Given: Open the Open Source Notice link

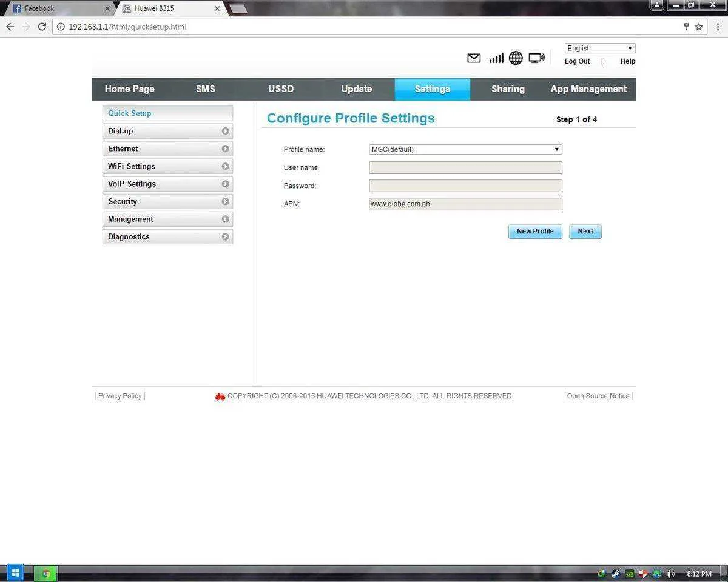Looking at the screenshot, I should click(x=598, y=396).
